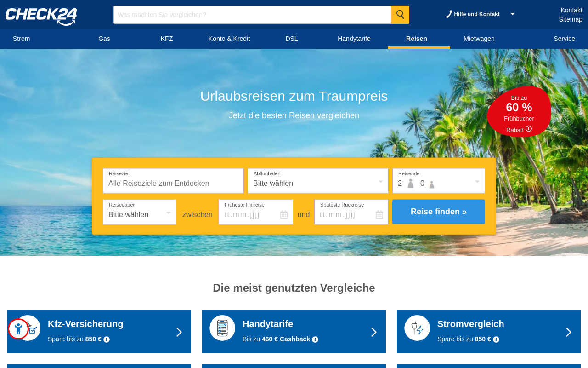Click the Reise finden button
Viewport: 588px width, 368px height.
438,211
